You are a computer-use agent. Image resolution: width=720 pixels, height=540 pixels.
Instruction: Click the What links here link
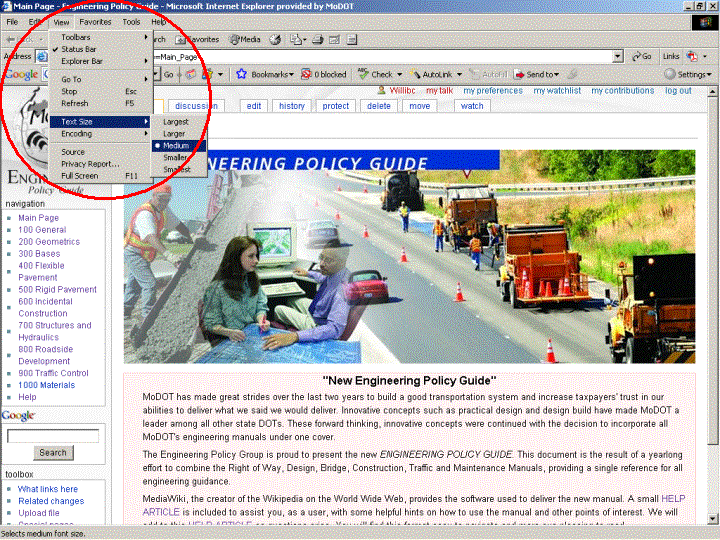point(48,489)
